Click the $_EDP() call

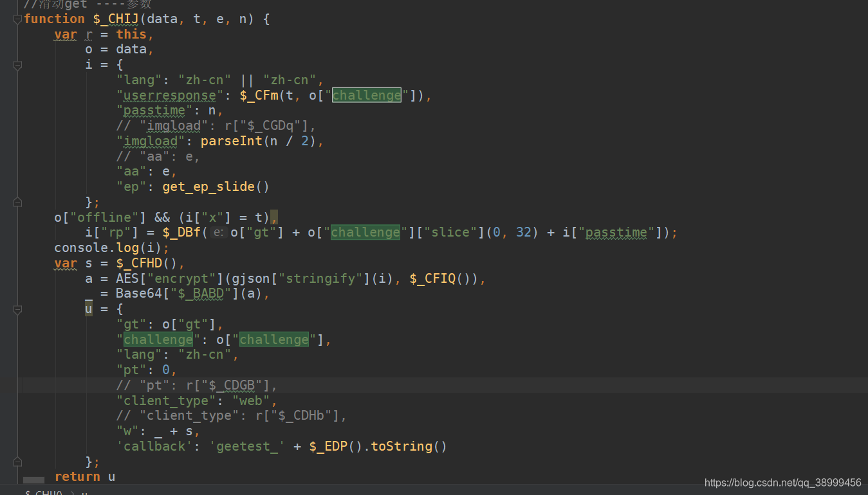(336, 446)
